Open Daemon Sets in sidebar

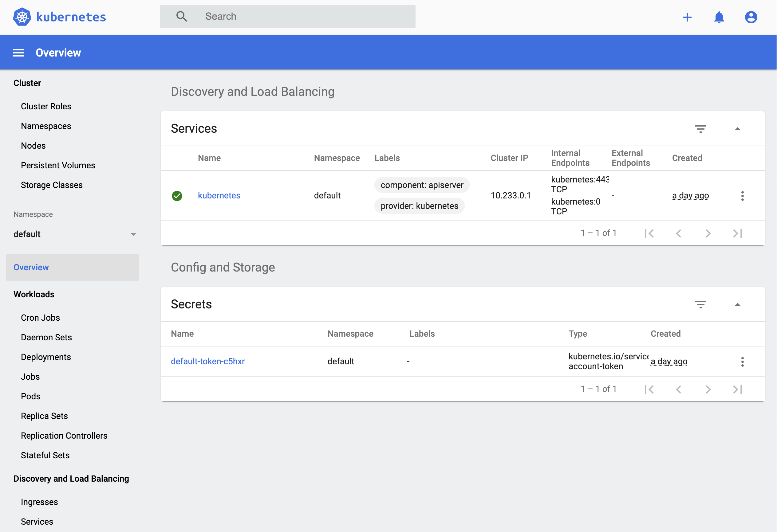click(x=46, y=338)
